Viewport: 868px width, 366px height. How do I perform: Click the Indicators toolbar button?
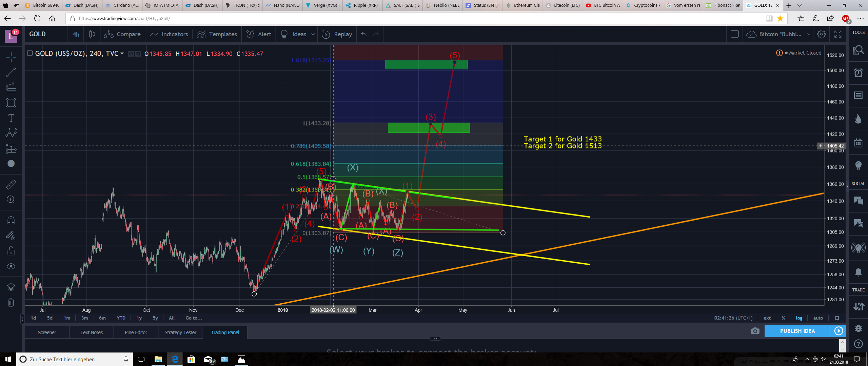(169, 34)
